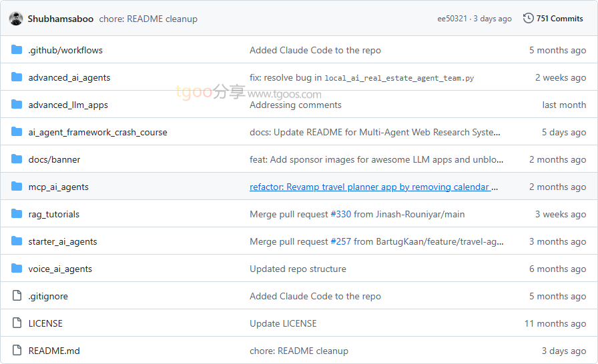The width and height of the screenshot is (598, 364).
Task: Click Shubhamsaboo's profile avatar
Action: pos(16,19)
